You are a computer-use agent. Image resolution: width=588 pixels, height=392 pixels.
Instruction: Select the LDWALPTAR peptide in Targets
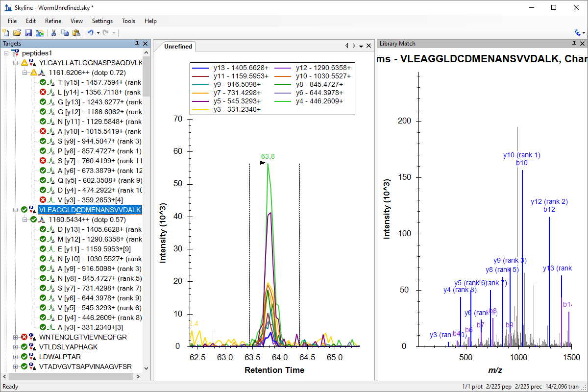(60, 357)
